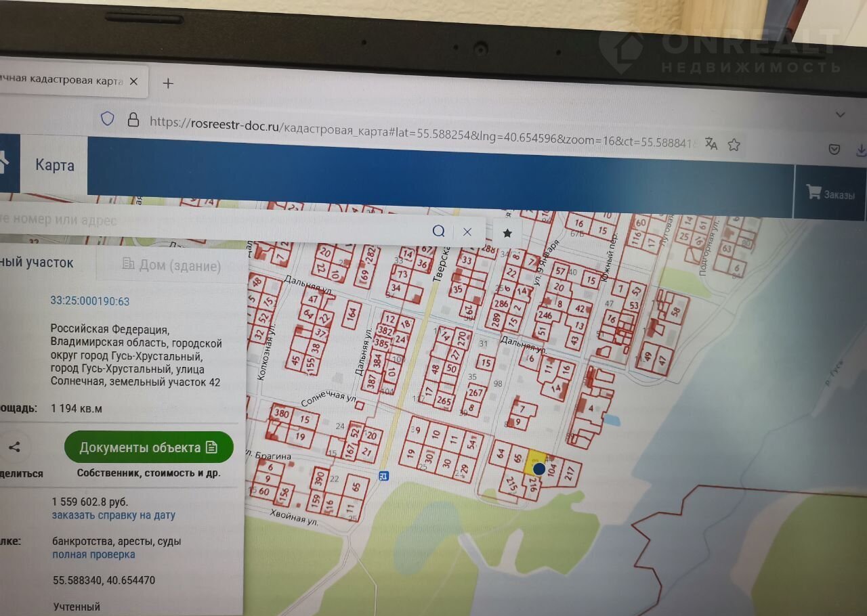Click the translate page icon in address bar
The width and height of the screenshot is (867, 616).
point(711,144)
